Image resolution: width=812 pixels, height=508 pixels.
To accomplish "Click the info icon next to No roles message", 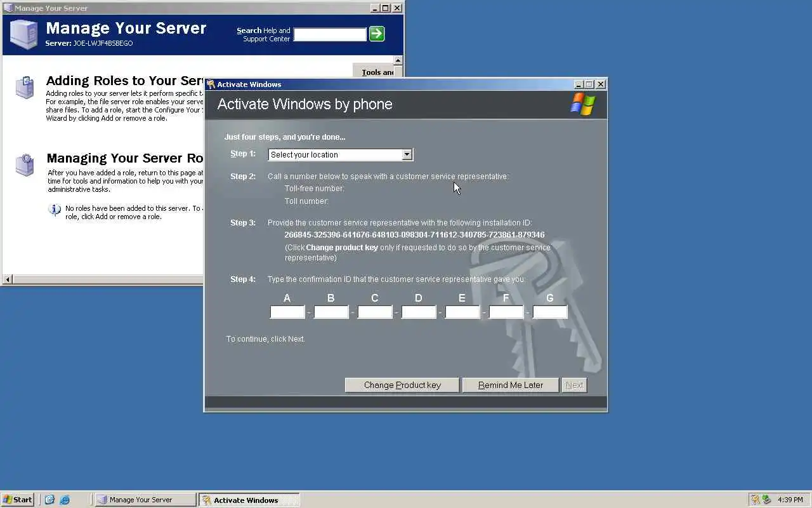I will pos(55,210).
